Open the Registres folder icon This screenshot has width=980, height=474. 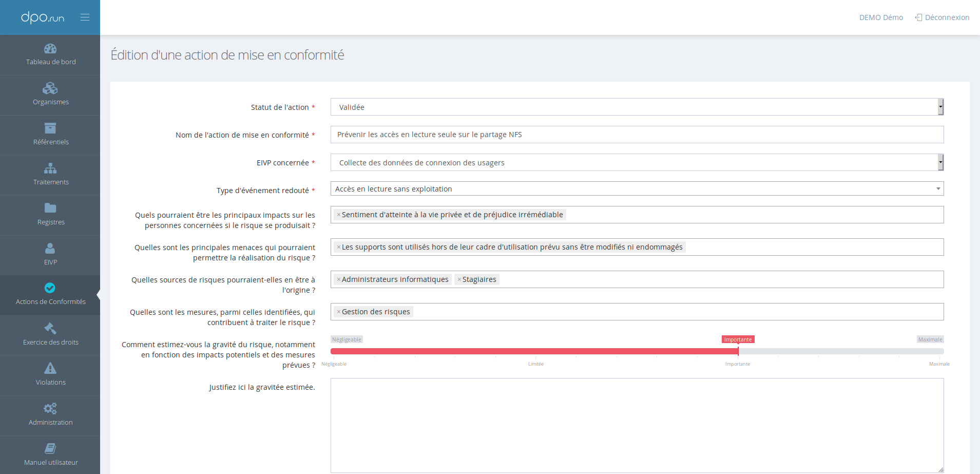(x=50, y=208)
